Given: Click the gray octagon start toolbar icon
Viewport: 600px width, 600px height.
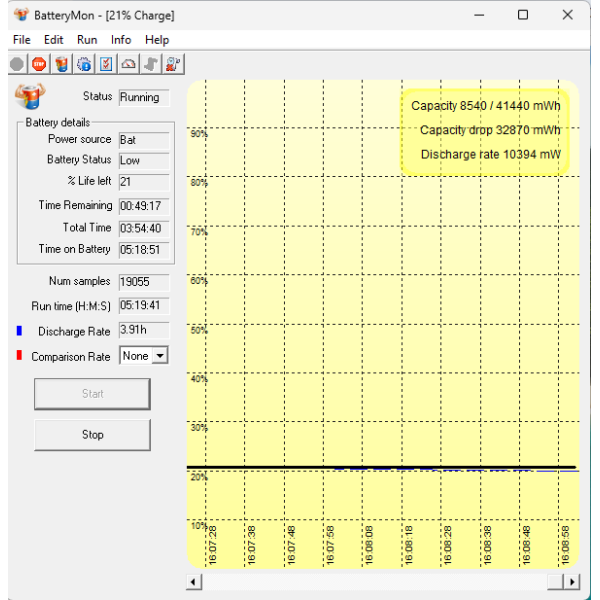Looking at the screenshot, I should [17, 64].
